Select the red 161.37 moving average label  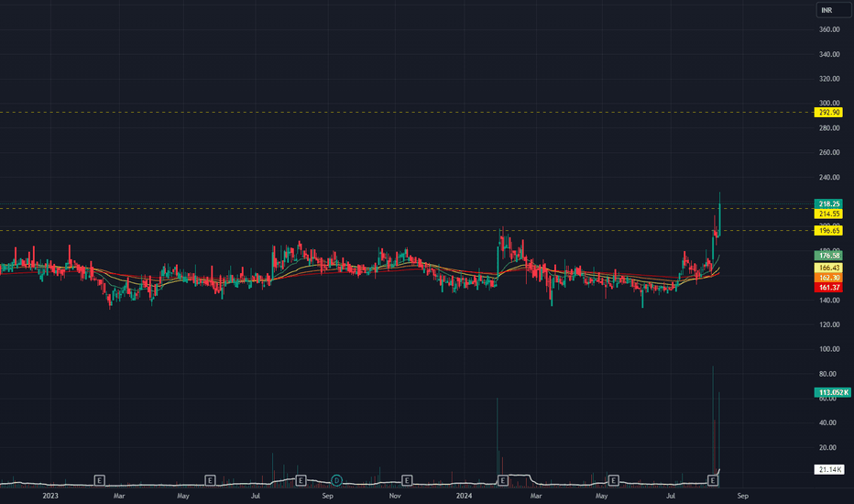828,287
